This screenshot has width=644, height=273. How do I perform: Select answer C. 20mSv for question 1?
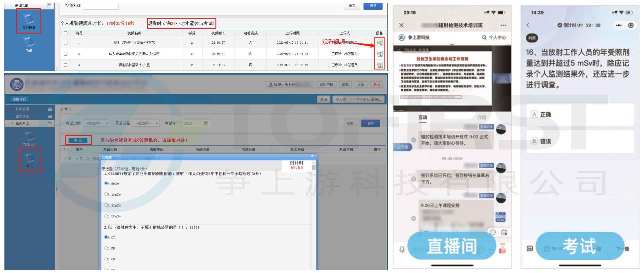pyautogui.click(x=106, y=205)
